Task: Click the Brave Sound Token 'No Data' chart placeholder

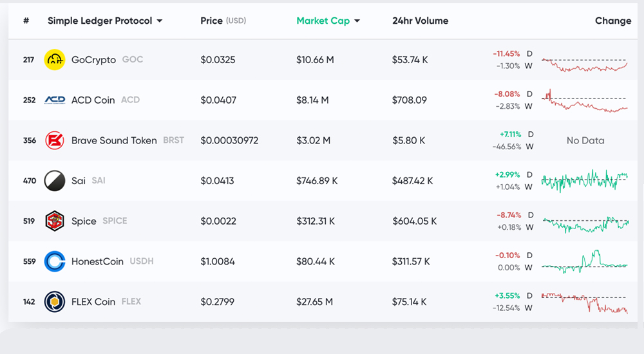Action: coord(585,140)
